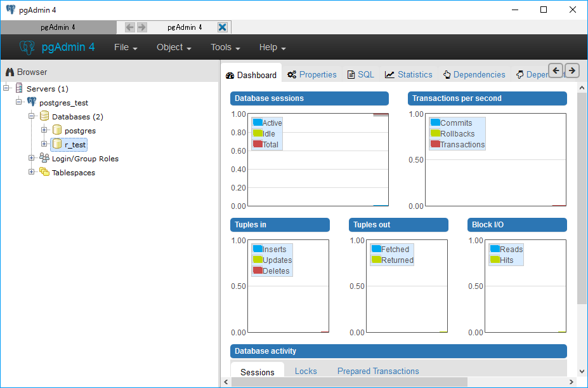Click the Active legend blue swatch
The image size is (588, 388).
coord(258,122)
